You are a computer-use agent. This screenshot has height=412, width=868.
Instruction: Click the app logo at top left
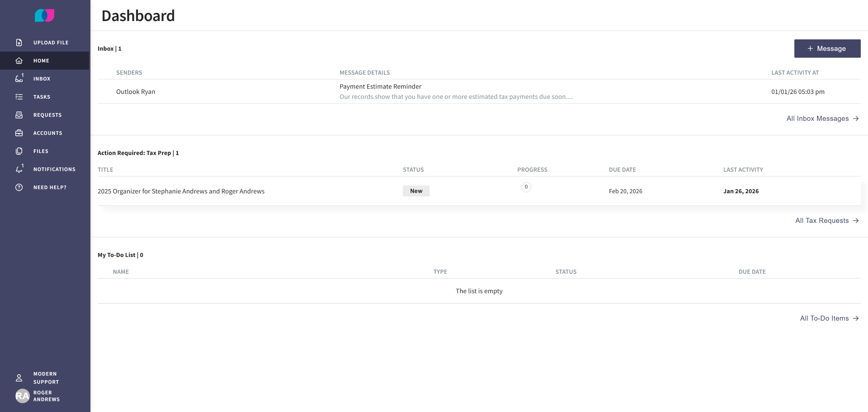[44, 15]
